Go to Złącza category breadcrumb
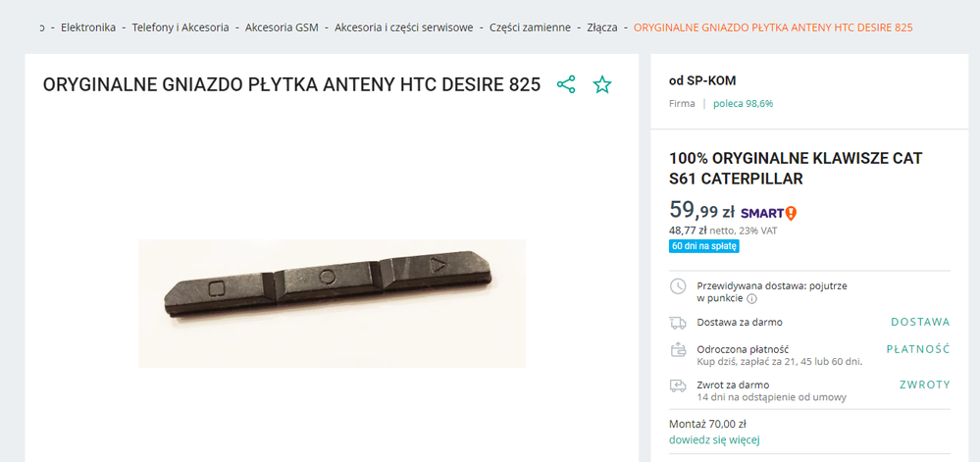The image size is (980, 462). [602, 27]
